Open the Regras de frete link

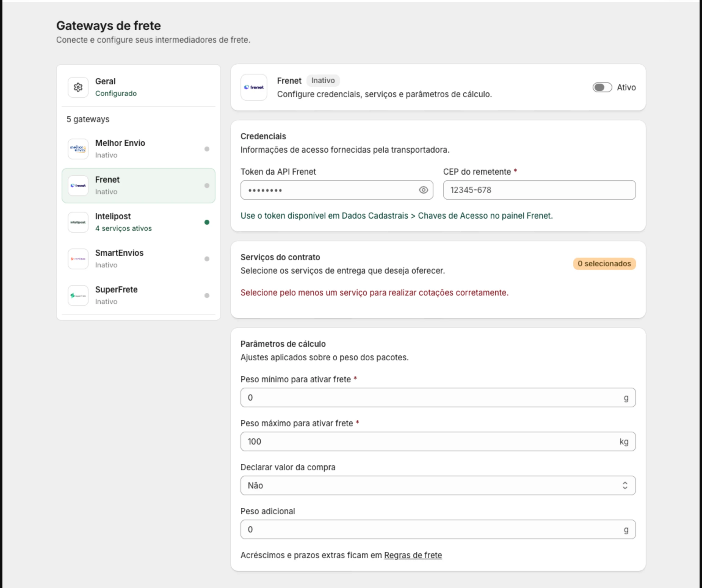[413, 555]
